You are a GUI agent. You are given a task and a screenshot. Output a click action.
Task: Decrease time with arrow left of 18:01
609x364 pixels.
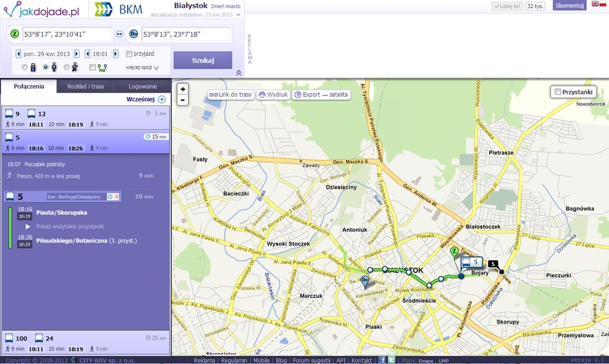pos(87,54)
